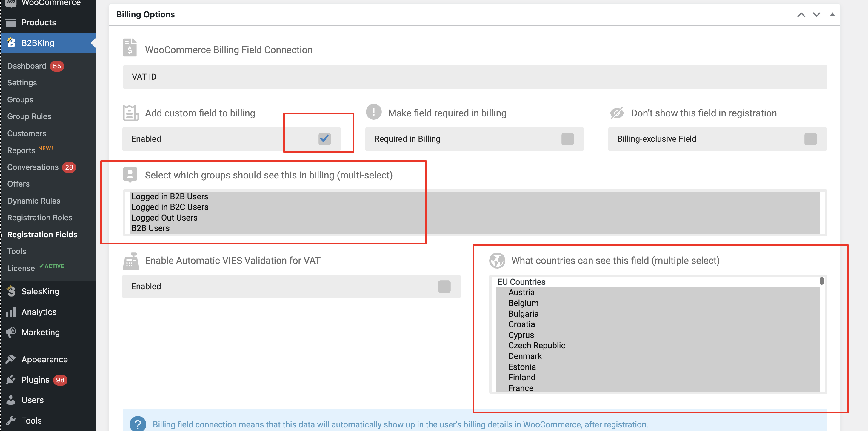868x431 pixels.
Task: Move Billing Options panel up with arrow
Action: tap(801, 15)
